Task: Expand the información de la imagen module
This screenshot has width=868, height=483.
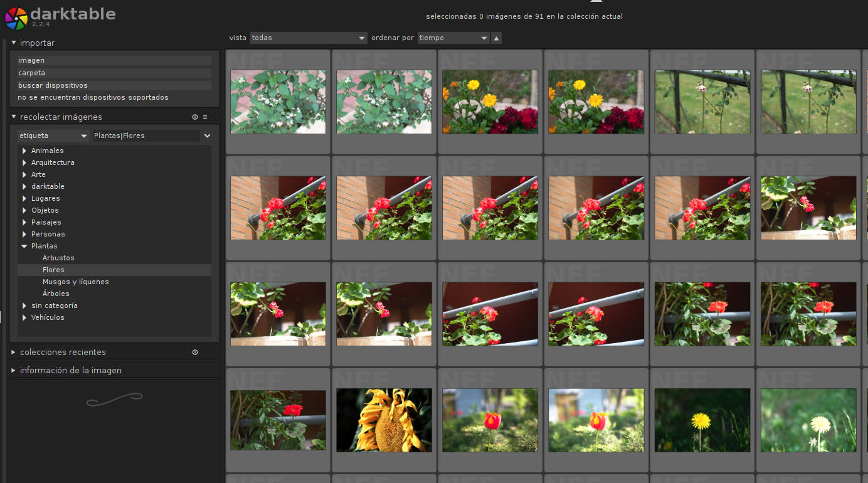Action: [x=14, y=370]
